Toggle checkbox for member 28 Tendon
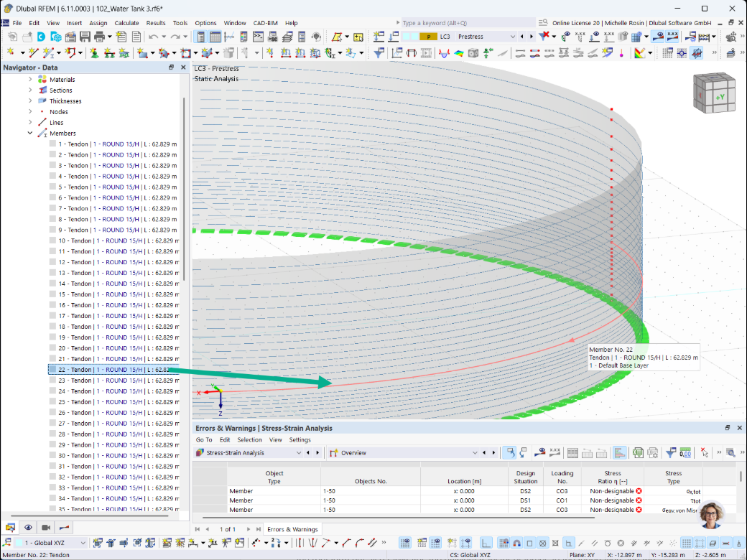Screen dimensions: 747x560 pyautogui.click(x=53, y=434)
